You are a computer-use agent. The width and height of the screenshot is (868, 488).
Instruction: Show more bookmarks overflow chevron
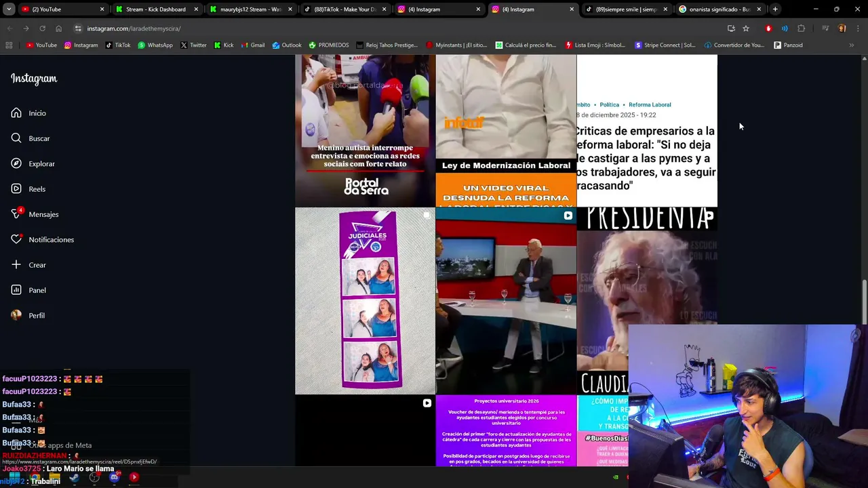[852, 45]
